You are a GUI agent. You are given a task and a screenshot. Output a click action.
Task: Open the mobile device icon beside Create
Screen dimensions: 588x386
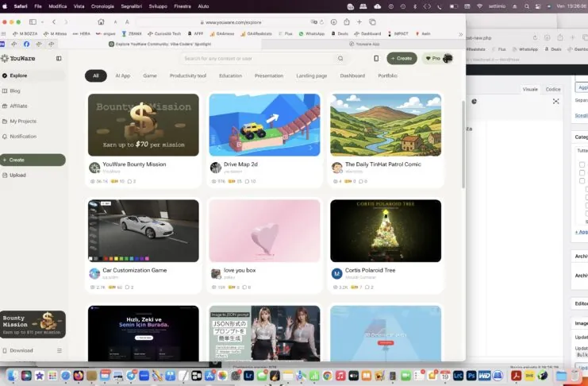click(376, 58)
